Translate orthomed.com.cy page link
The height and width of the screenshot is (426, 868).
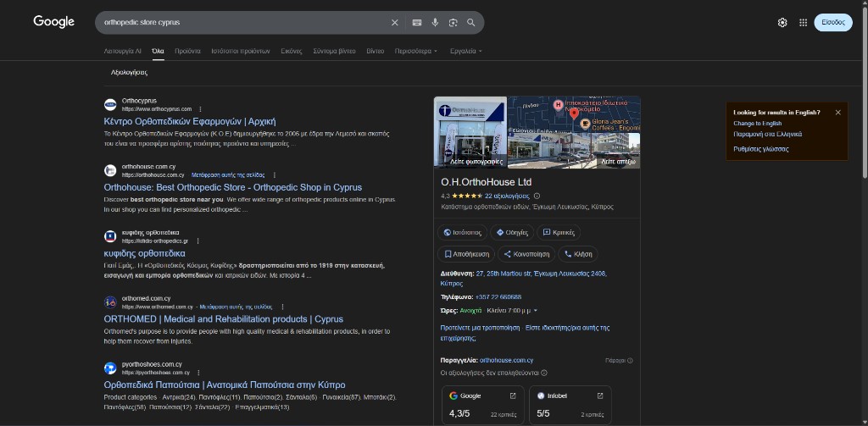tap(236, 307)
